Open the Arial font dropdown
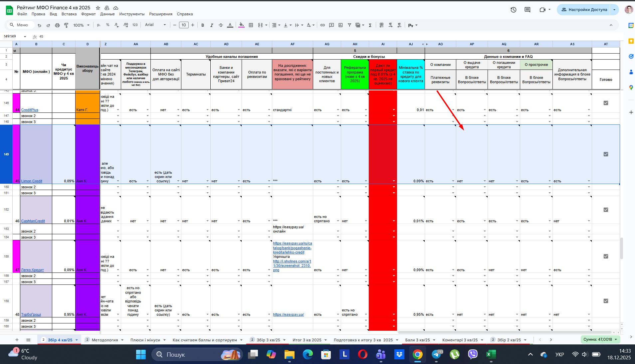This screenshot has height=364, width=635. [155, 25]
